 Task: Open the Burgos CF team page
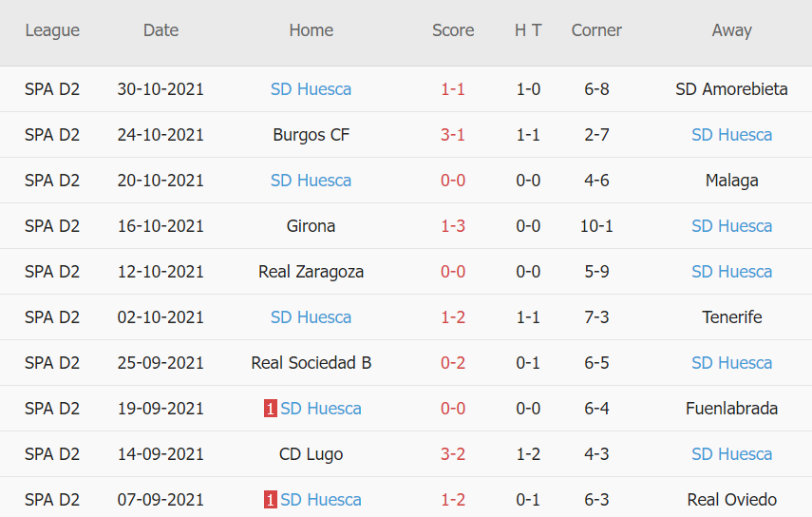pyautogui.click(x=311, y=135)
